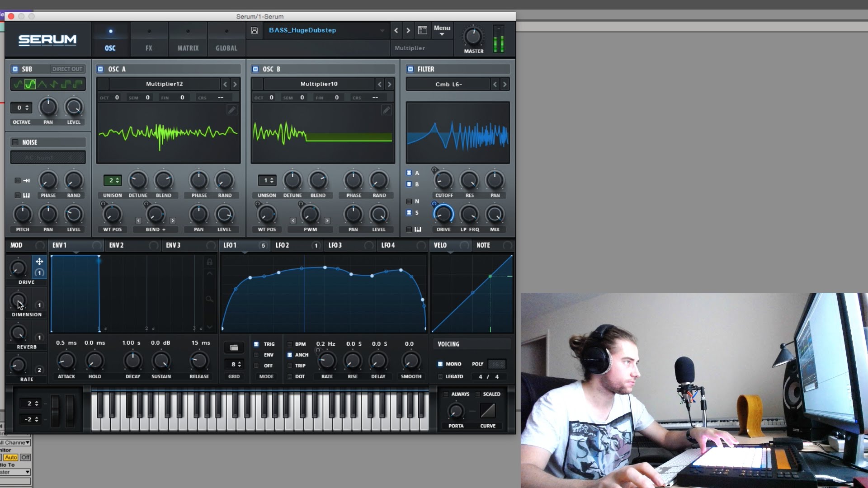
Task: Select next filter type arrow
Action: tap(505, 84)
